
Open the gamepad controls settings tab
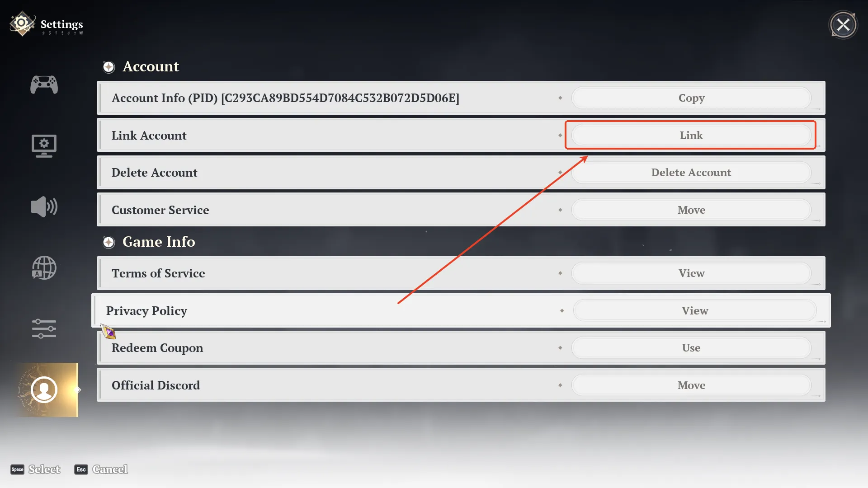coord(44,84)
